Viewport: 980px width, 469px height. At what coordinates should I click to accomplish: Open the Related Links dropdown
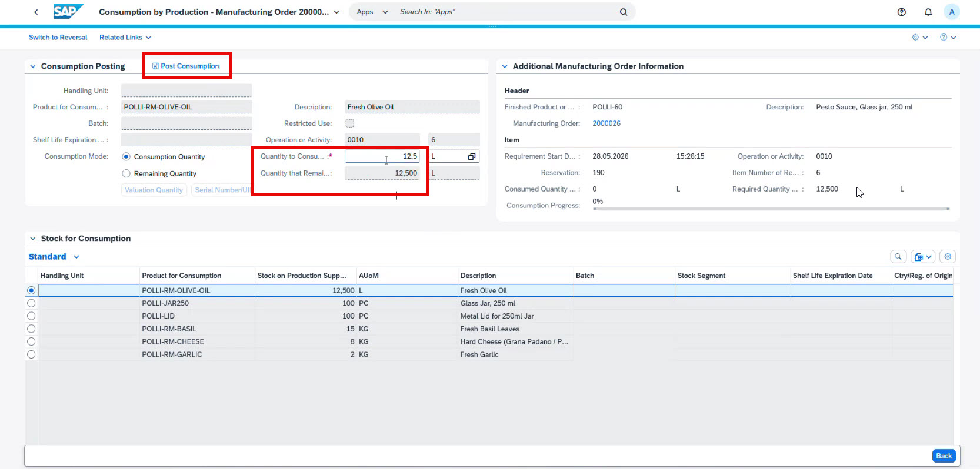pos(125,37)
